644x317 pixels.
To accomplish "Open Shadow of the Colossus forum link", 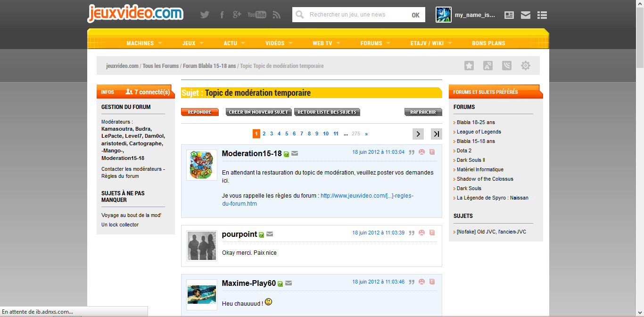I will pyautogui.click(x=485, y=179).
